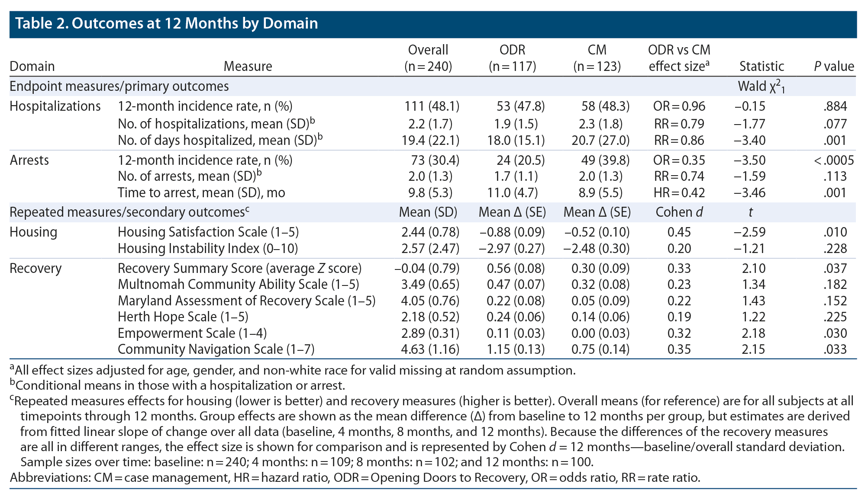Select the HR=0.42 effect size cell
868x500 pixels.
(x=679, y=193)
